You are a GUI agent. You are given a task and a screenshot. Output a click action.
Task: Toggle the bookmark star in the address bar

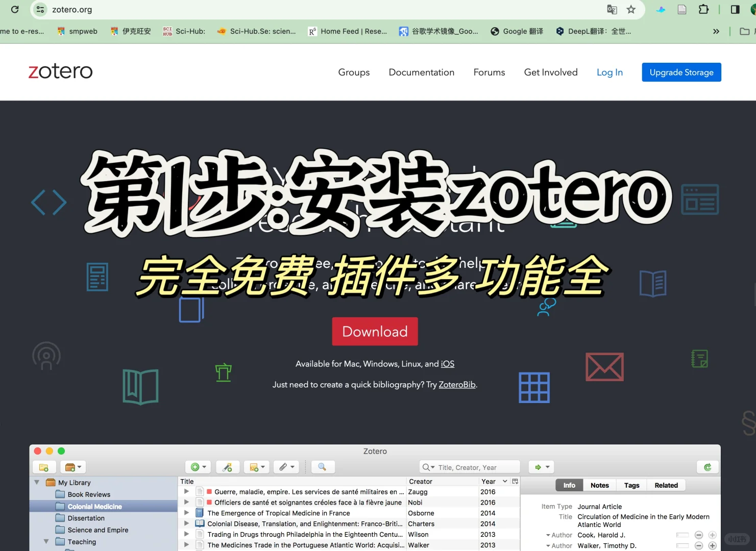[631, 9]
